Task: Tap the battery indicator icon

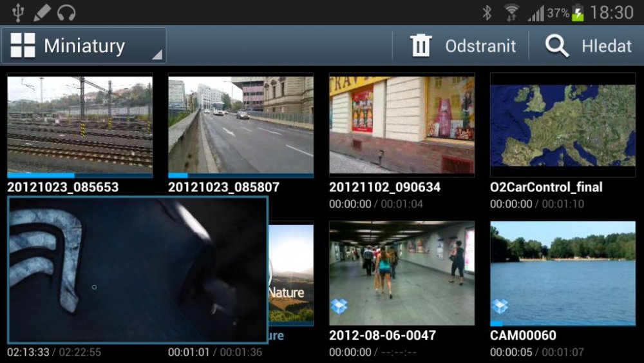Action: tap(578, 12)
